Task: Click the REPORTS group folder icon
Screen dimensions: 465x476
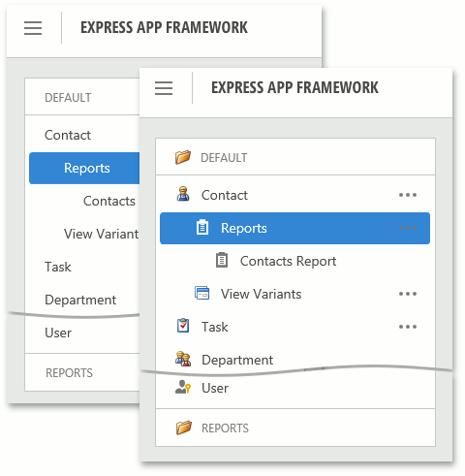Action: 184,428
